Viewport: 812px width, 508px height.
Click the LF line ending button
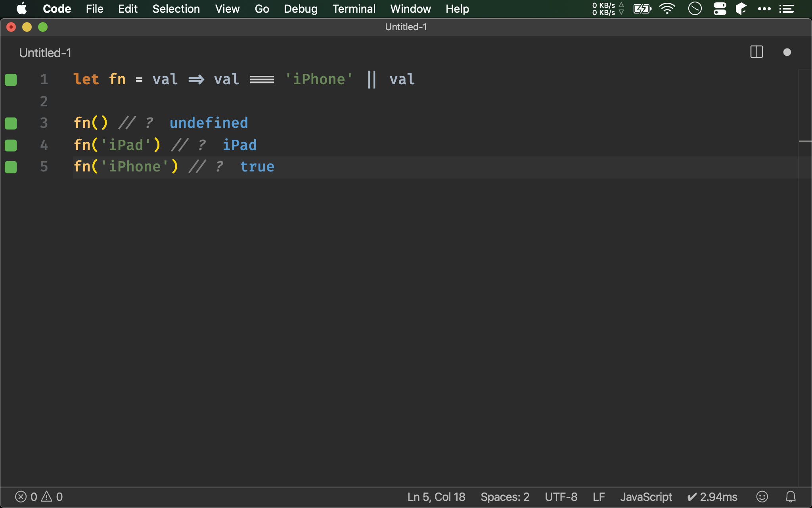click(599, 496)
